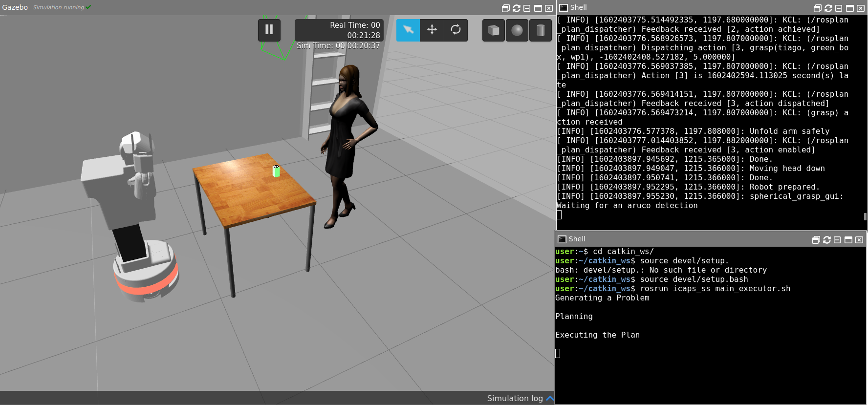Click 'Unfold arm safely' log line
868x405 pixels.
(693, 131)
